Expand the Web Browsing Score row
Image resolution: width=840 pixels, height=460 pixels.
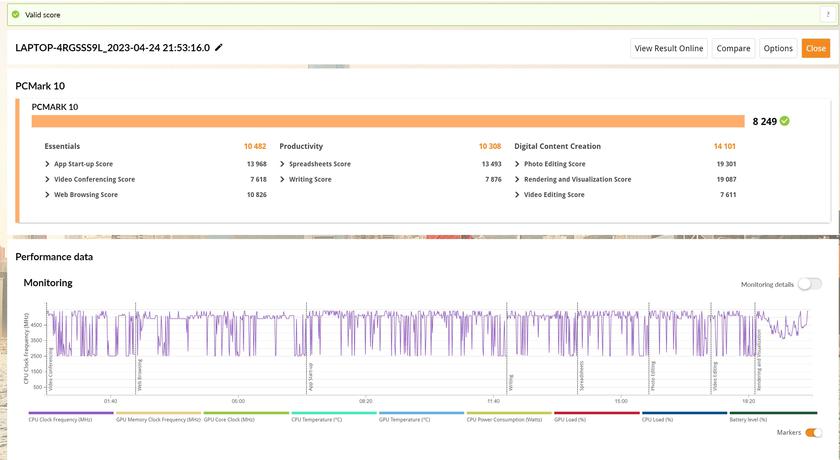(x=48, y=194)
